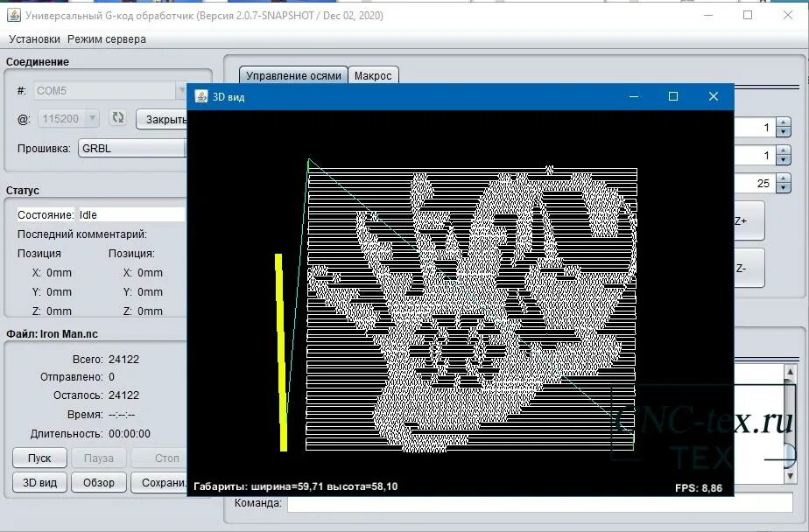Click the Всего 24122 value
The height and width of the screenshot is (532, 809).
123,360
